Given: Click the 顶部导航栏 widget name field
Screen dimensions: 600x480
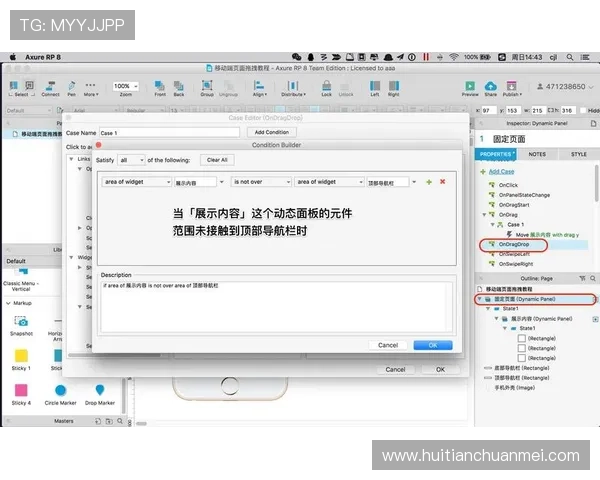Looking at the screenshot, I should [388, 183].
